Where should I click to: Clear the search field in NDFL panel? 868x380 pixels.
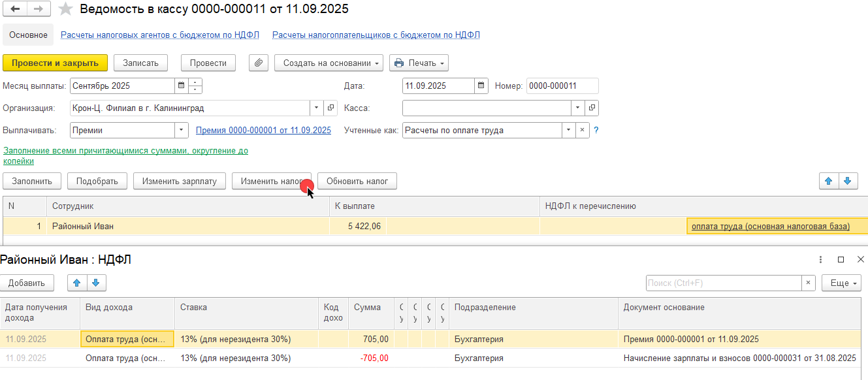click(809, 283)
